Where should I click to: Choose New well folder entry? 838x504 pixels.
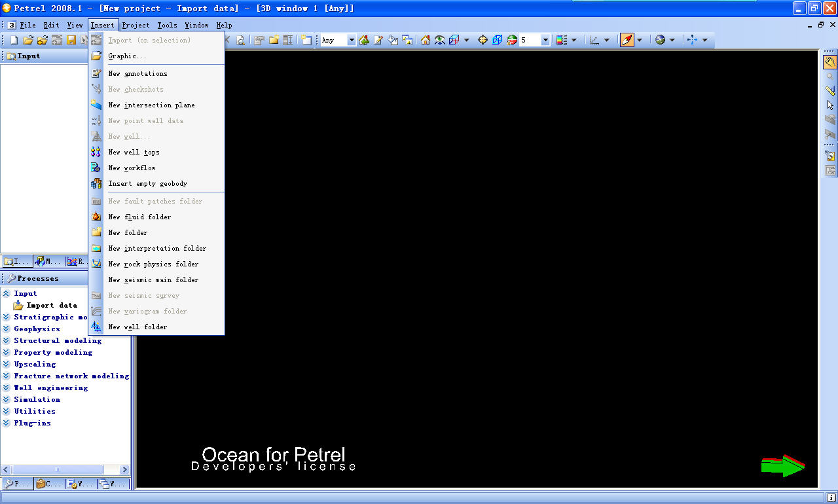tap(156, 327)
